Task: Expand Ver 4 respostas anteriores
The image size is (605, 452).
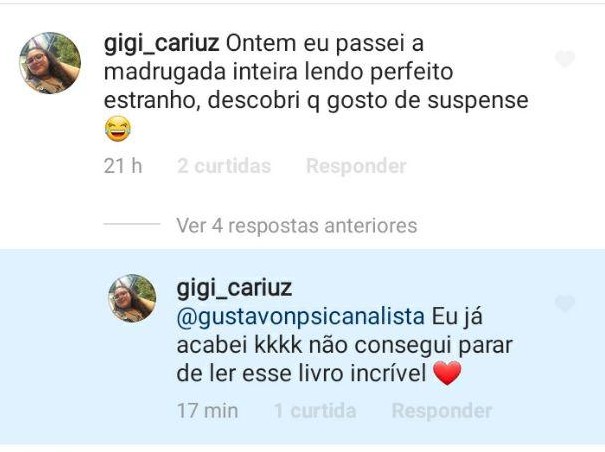Action: [297, 225]
